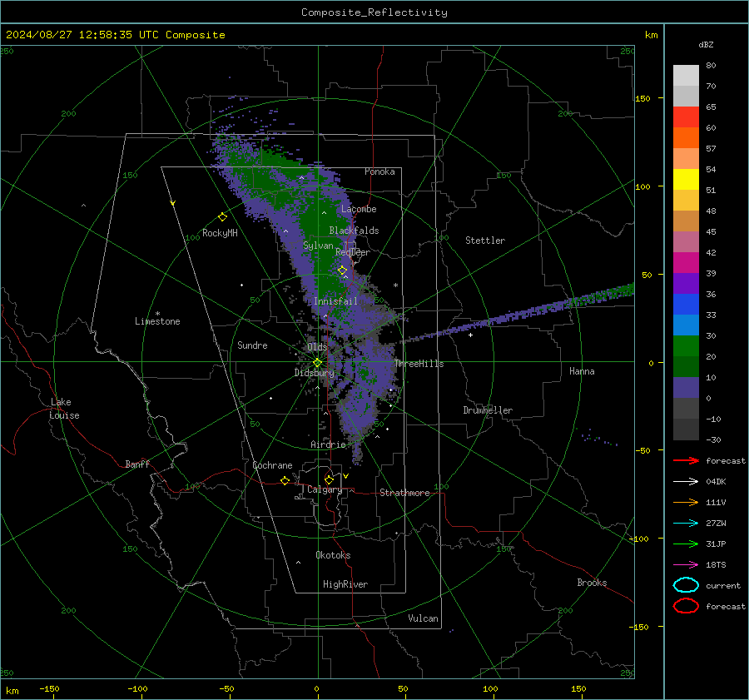Click the cyan current ellipse icon

[x=686, y=585]
